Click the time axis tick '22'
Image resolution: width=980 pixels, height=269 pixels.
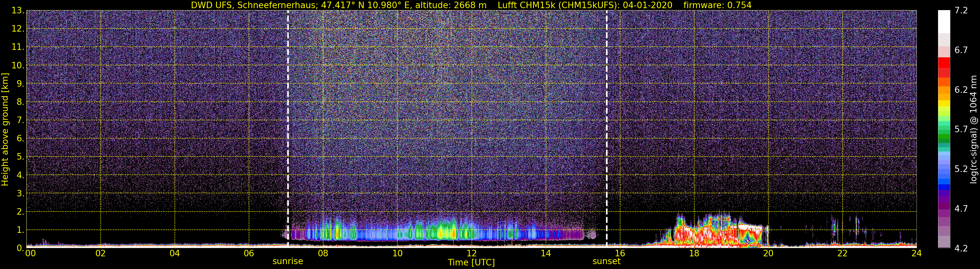coord(842,254)
